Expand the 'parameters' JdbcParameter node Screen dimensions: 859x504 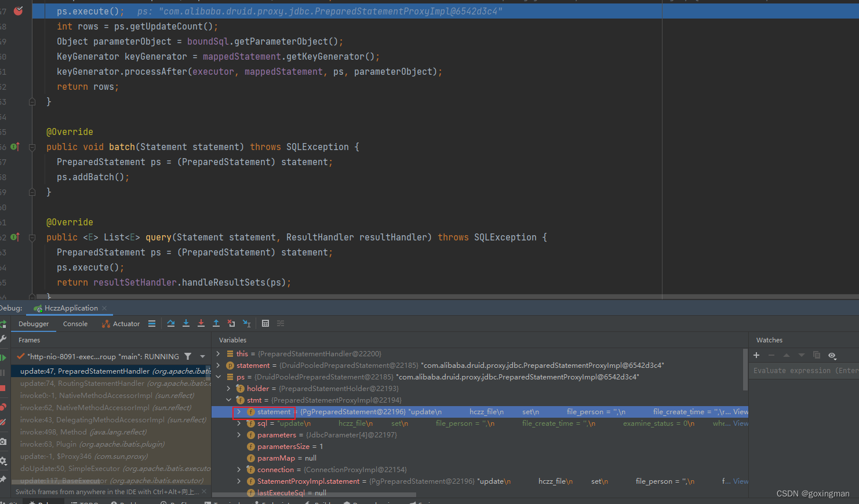click(239, 435)
